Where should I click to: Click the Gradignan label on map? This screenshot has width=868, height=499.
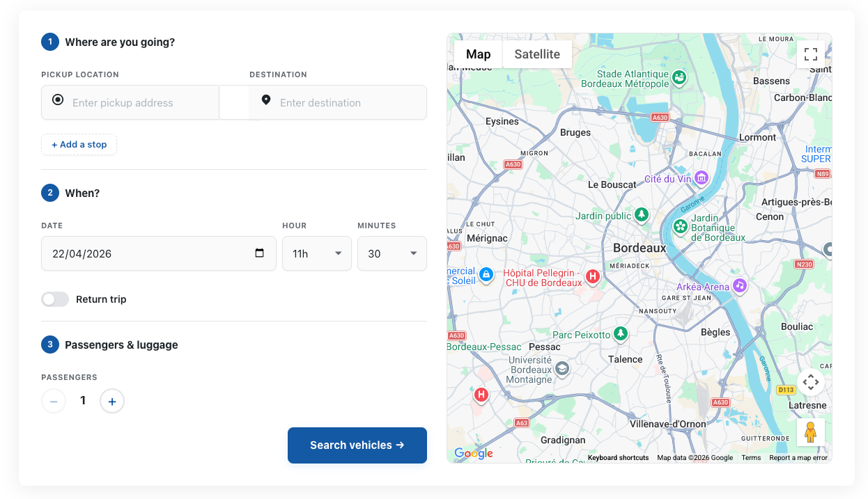[x=563, y=440]
